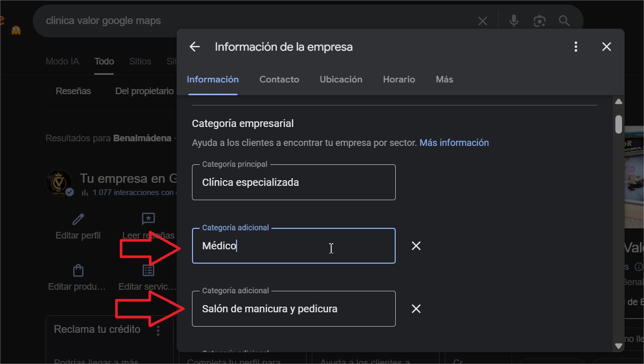Screen dimensions: 644x364
Task: Open menu on the "Reclama tu crédito" card
Action: (158, 330)
